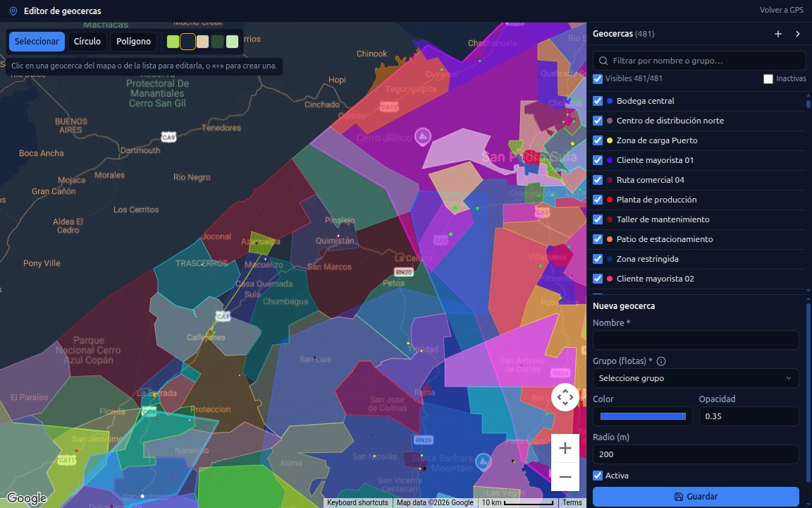Add a new geocerca with the plus icon
Screen dimensions: 812x508
(x=778, y=34)
